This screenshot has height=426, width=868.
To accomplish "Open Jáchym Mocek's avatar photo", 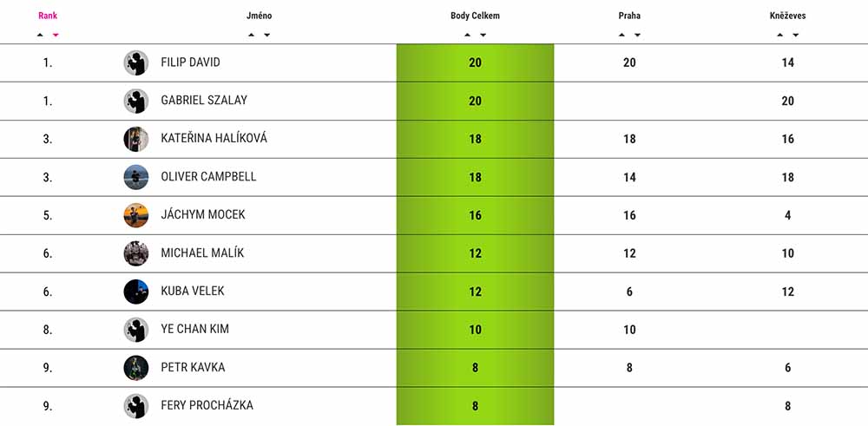I will (136, 215).
